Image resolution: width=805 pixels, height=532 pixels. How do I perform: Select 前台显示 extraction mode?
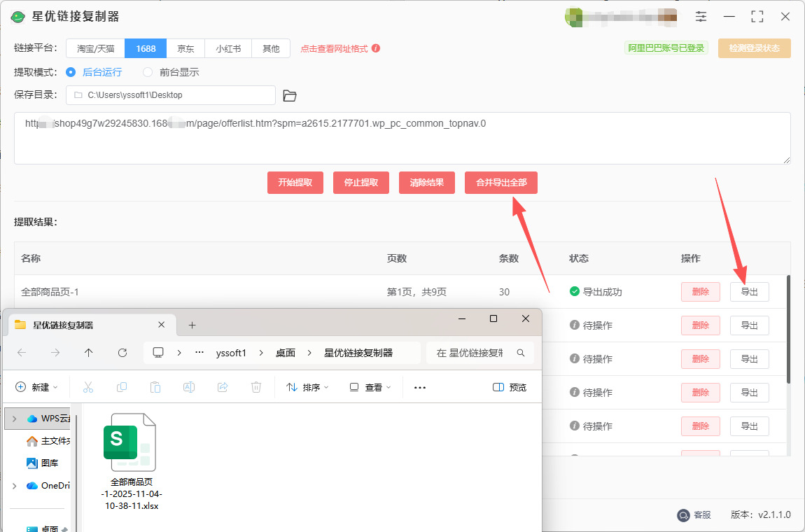pyautogui.click(x=171, y=72)
